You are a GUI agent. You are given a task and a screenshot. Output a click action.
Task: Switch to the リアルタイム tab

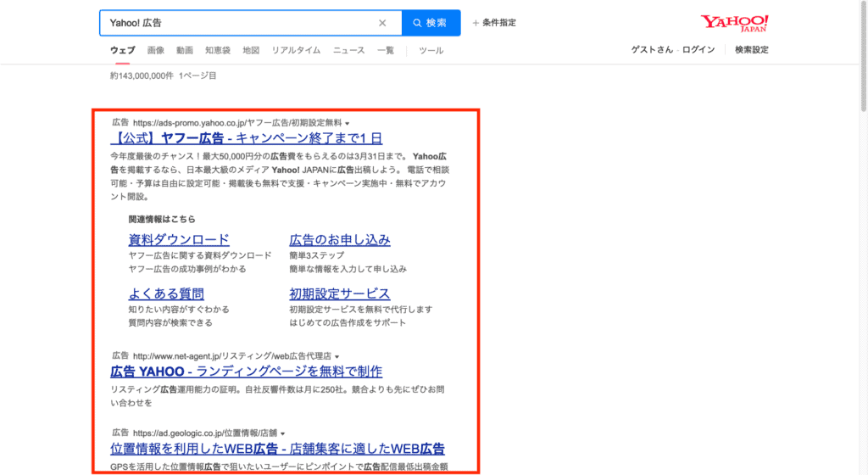pyautogui.click(x=296, y=50)
